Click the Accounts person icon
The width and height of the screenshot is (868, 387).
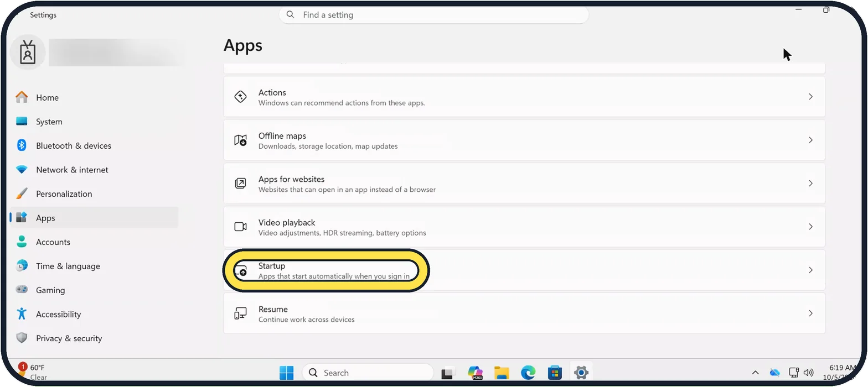pos(22,242)
